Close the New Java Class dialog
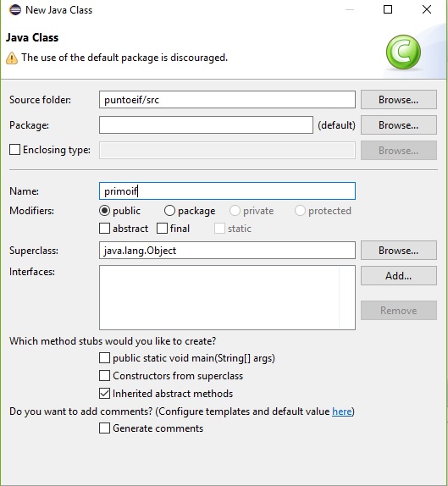The height and width of the screenshot is (486, 448). pyautogui.click(x=427, y=9)
